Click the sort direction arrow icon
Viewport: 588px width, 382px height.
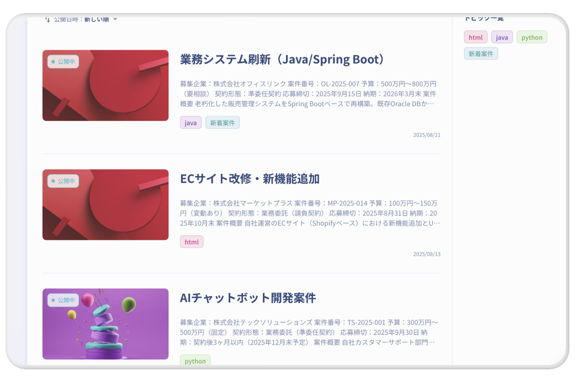(48, 19)
